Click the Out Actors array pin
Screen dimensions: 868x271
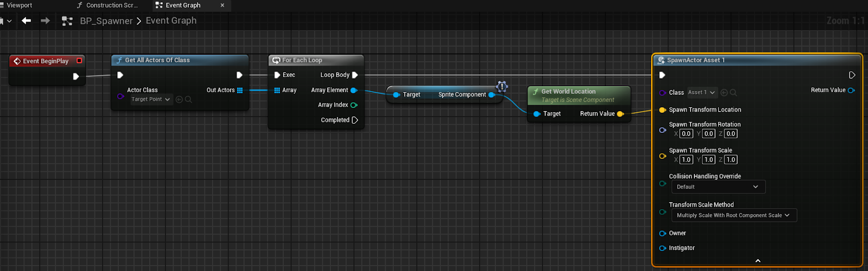(x=240, y=90)
